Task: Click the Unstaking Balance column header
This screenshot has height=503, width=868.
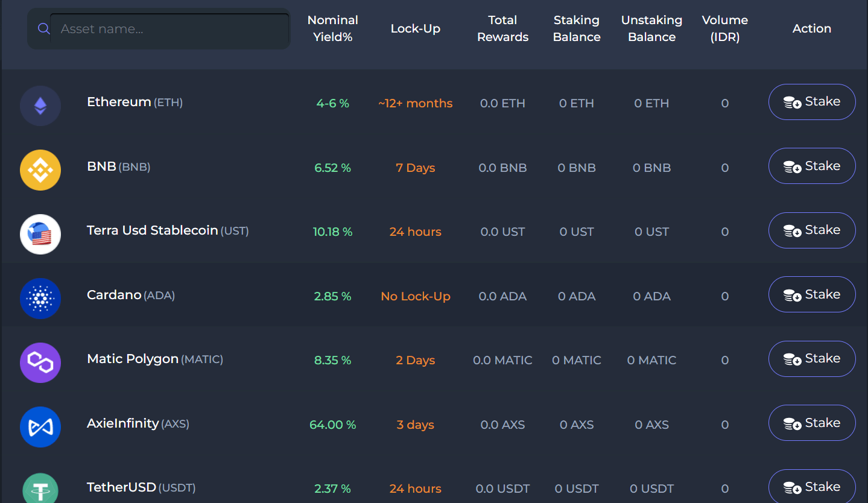Action: tap(652, 28)
